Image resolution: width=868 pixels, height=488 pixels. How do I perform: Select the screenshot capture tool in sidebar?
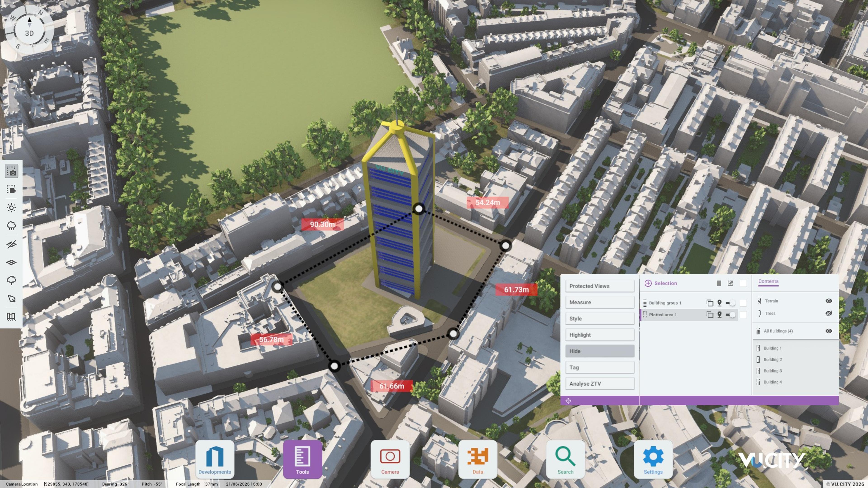[12, 171]
